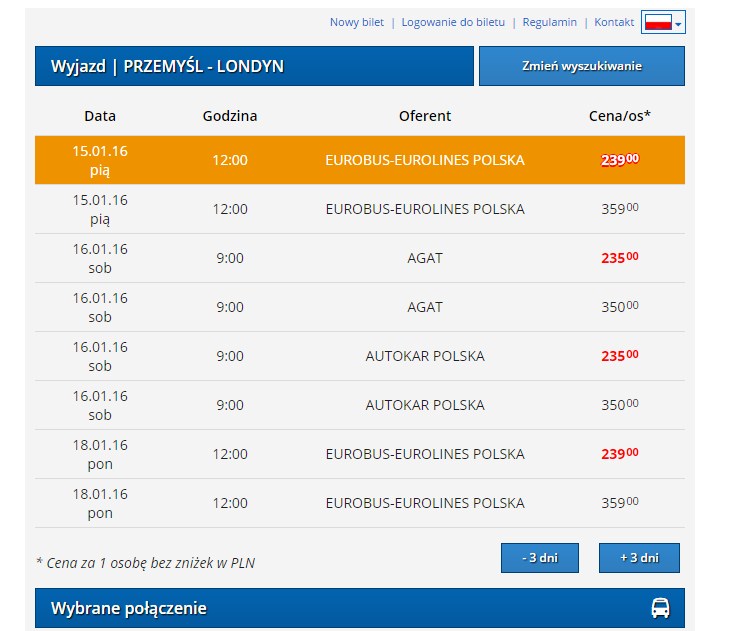Open the Polish flag language dropdown

click(663, 22)
